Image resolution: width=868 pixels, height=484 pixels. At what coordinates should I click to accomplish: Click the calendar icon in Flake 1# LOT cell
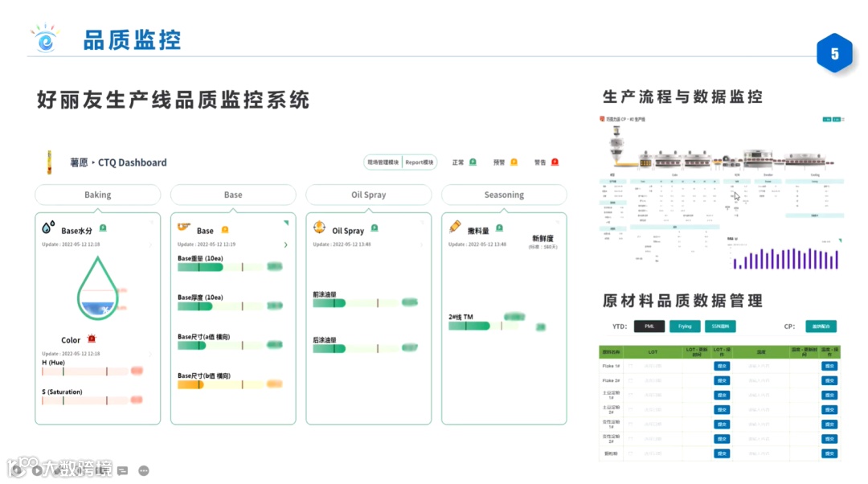631,366
